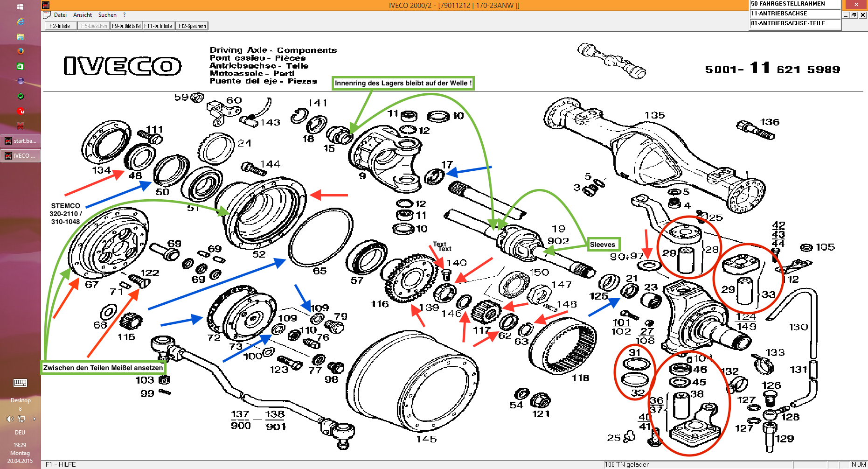The image size is (868, 469).
Task: Click the F12-Speichern button
Action: tap(192, 26)
